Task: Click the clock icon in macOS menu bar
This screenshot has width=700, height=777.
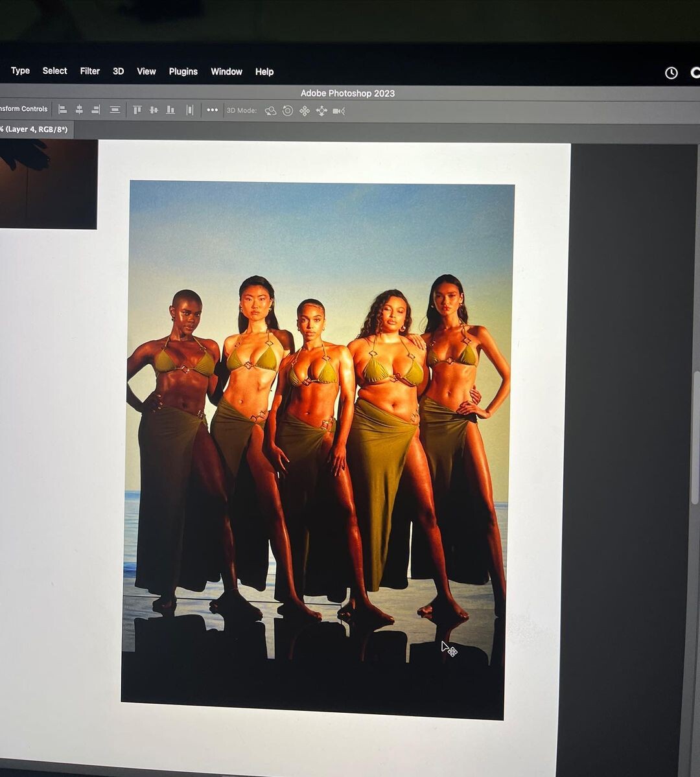Action: (x=671, y=73)
